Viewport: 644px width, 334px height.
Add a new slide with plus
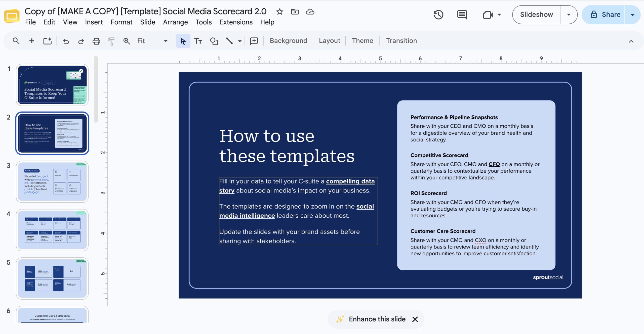32,41
